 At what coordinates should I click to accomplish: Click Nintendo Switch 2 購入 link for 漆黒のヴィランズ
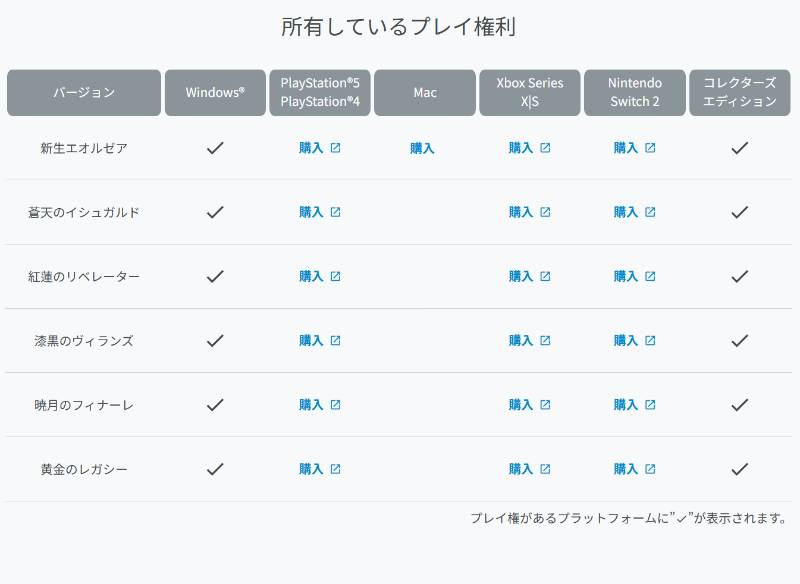626,341
